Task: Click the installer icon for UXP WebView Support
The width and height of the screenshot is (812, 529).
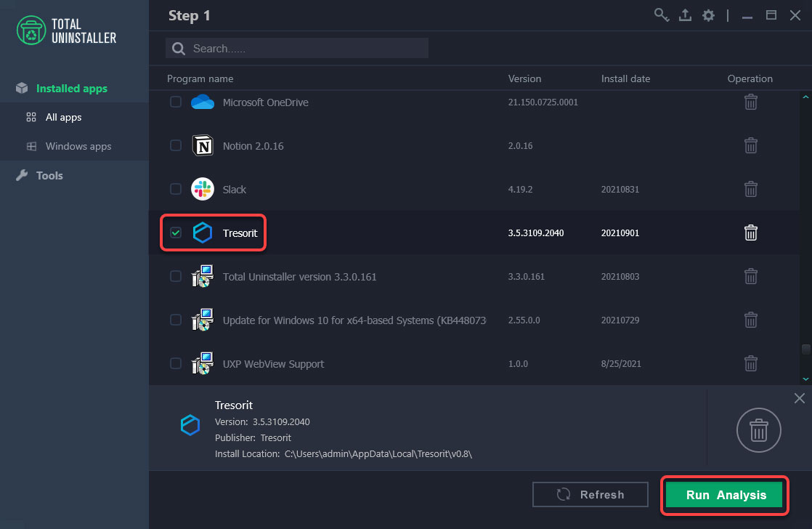Action: pos(203,363)
